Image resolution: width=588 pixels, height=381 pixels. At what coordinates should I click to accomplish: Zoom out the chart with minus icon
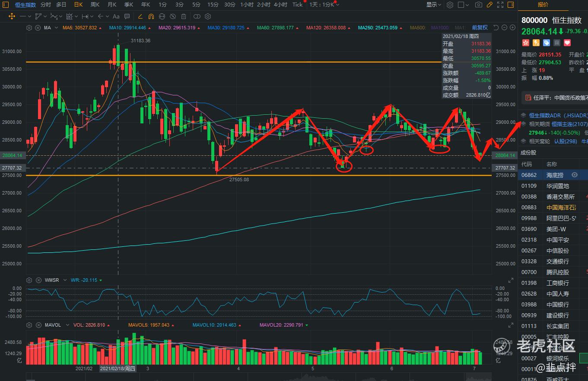coord(504,28)
